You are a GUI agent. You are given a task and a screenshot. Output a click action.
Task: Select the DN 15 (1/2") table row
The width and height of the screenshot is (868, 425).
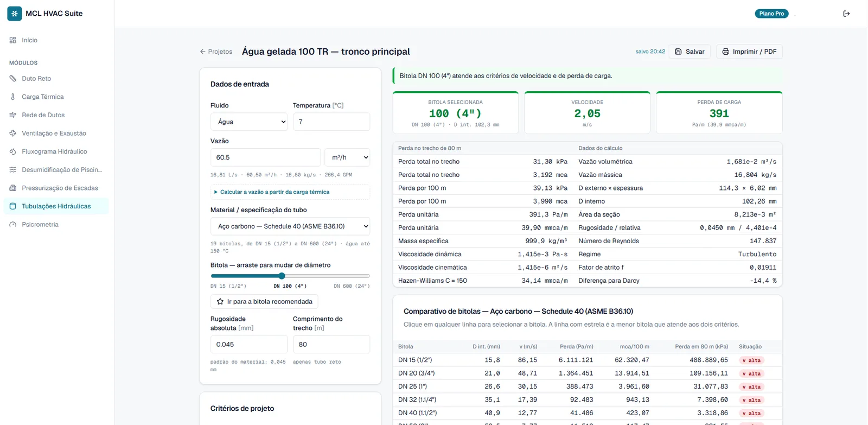(588, 360)
